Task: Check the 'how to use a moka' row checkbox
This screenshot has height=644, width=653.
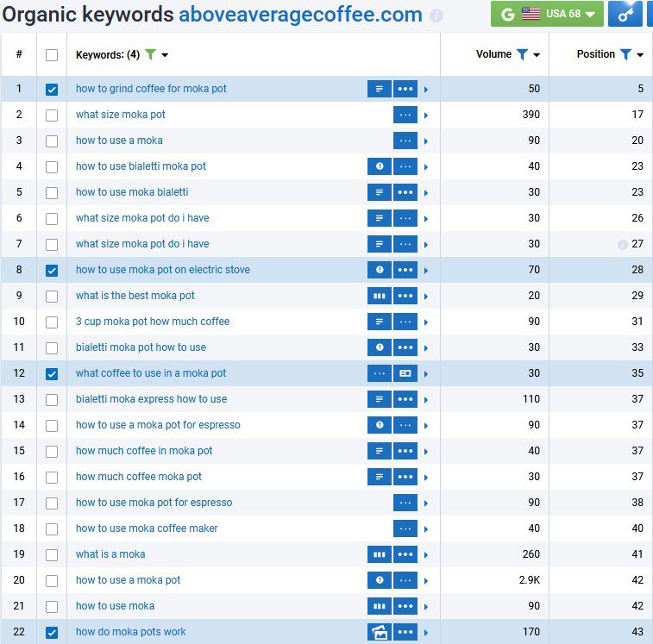Action: 52,141
